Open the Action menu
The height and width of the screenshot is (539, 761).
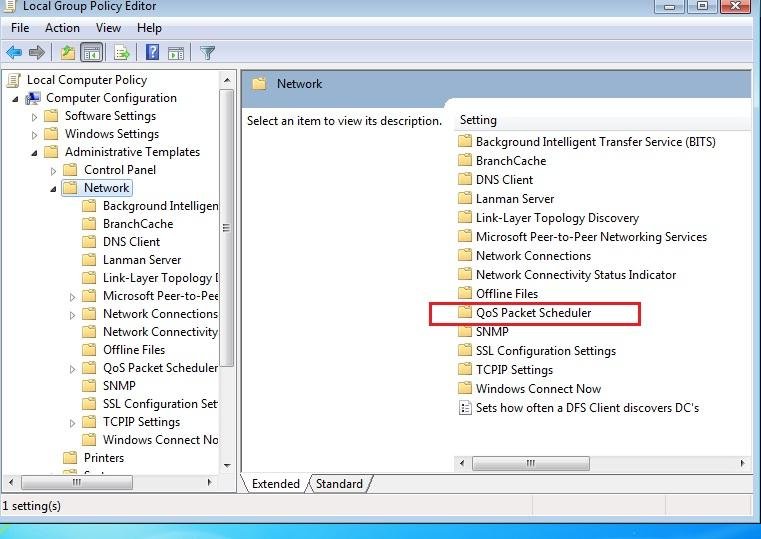(62, 28)
